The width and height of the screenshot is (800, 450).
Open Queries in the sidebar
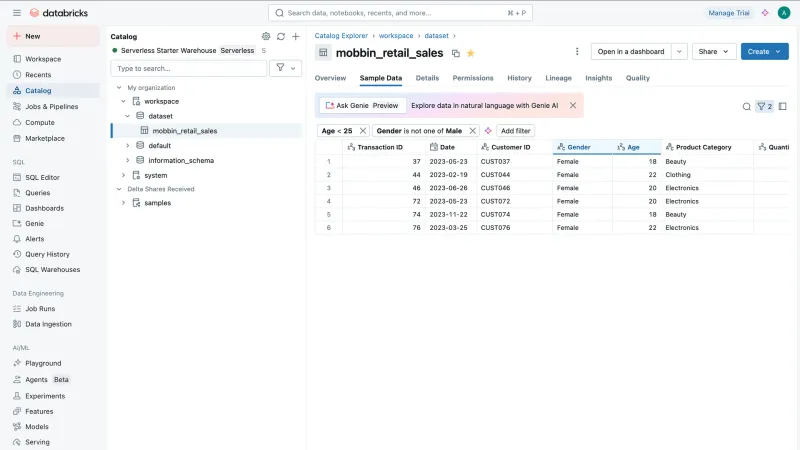53,193
